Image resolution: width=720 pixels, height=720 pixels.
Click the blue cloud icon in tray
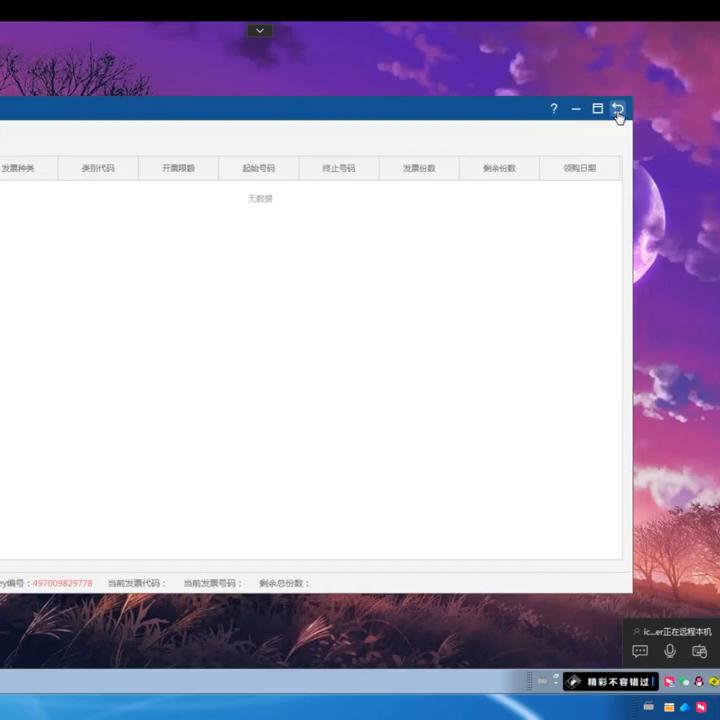685,708
